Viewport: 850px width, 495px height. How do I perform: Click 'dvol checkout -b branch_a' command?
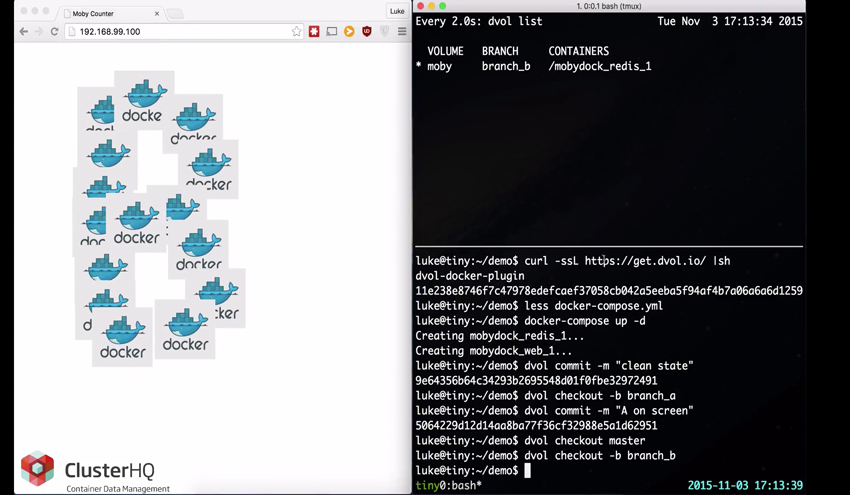pos(600,396)
